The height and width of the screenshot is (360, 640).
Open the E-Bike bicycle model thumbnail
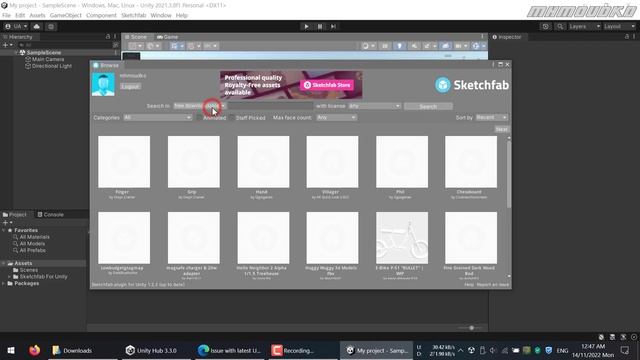coord(402,238)
